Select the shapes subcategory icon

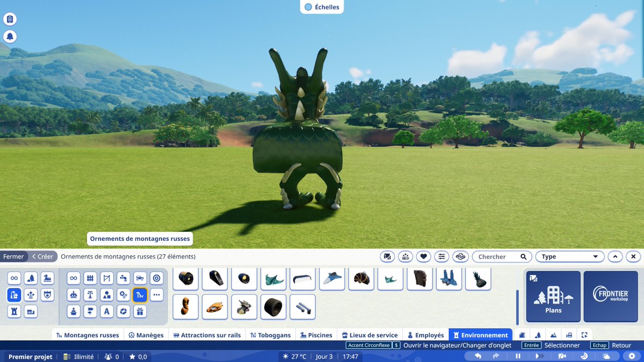107,294
